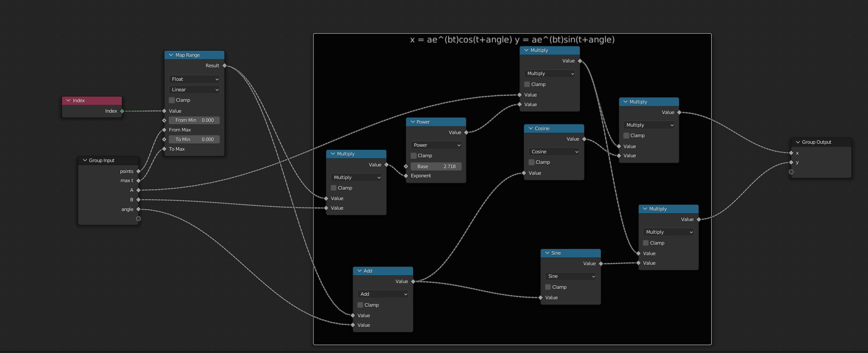868x353 pixels.
Task: Enable Clamp in the topmost Multiply node of the frame
Action: point(527,84)
